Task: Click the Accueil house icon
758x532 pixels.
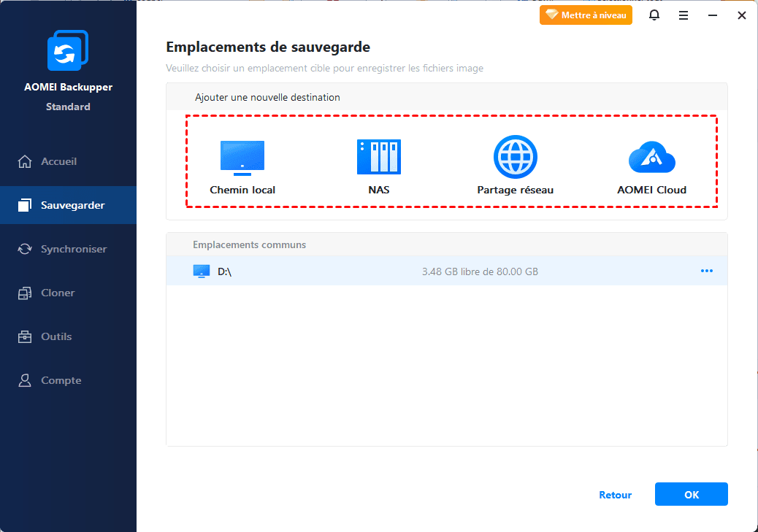Action: pyautogui.click(x=25, y=161)
